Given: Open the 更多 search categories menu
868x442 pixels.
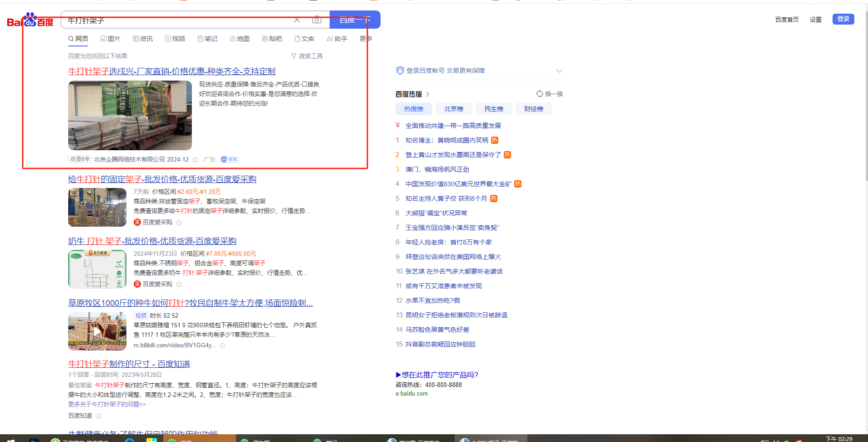Looking at the screenshot, I should pos(366,39).
